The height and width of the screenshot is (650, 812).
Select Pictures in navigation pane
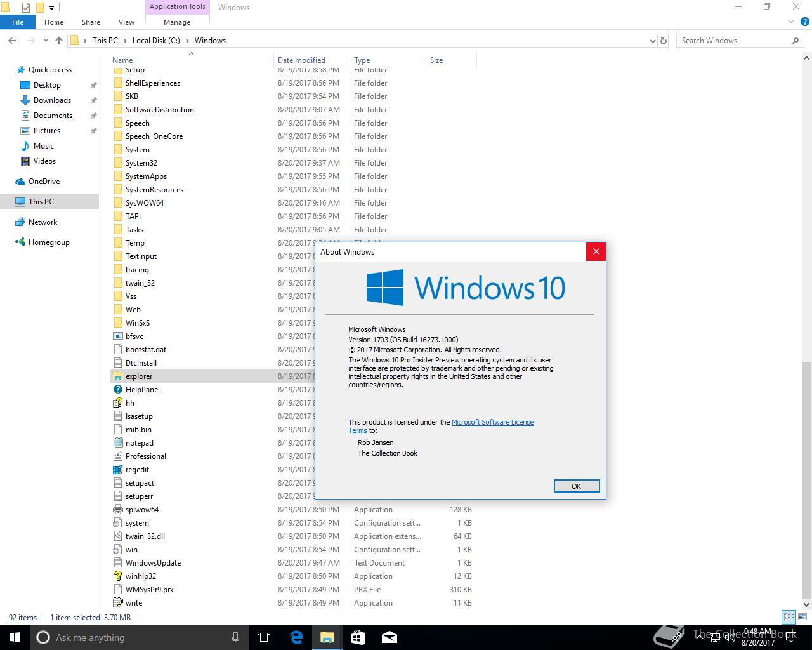[x=47, y=131]
